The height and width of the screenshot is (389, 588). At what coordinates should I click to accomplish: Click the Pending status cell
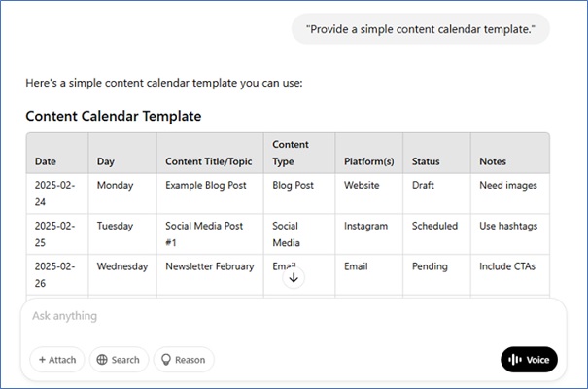[430, 266]
